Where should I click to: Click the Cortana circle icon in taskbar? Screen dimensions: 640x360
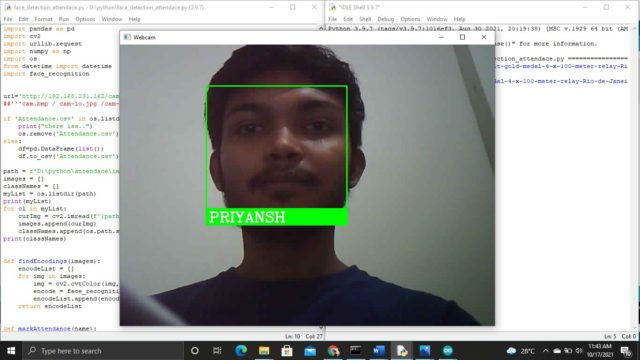[x=195, y=351]
